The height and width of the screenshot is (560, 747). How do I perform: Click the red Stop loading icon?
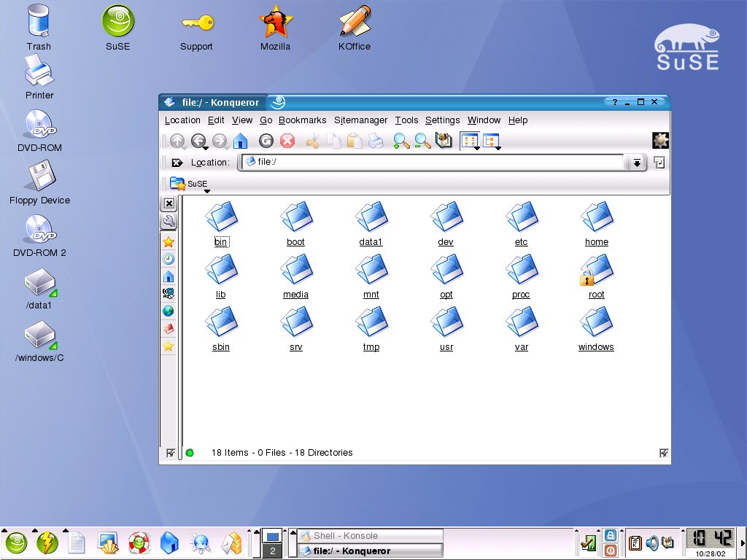click(x=287, y=141)
